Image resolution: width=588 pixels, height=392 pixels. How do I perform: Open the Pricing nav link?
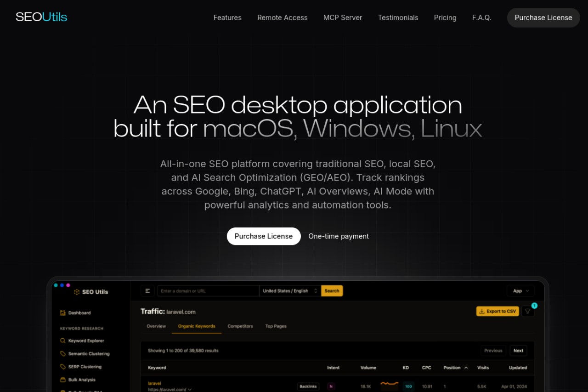pyautogui.click(x=445, y=17)
